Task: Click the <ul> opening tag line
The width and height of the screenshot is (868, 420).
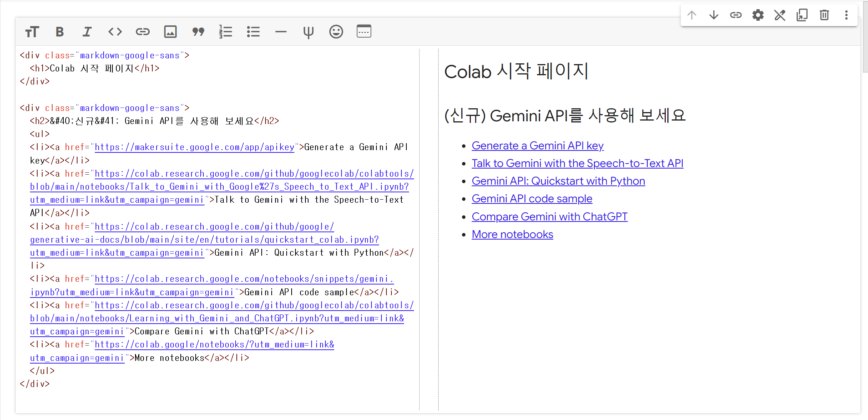Action: pyautogui.click(x=40, y=134)
